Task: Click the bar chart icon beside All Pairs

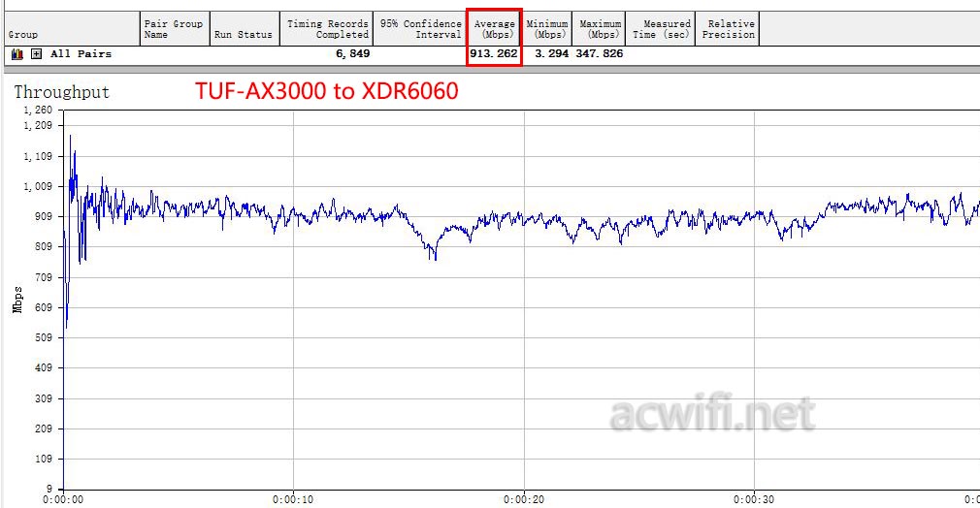Action: point(17,54)
